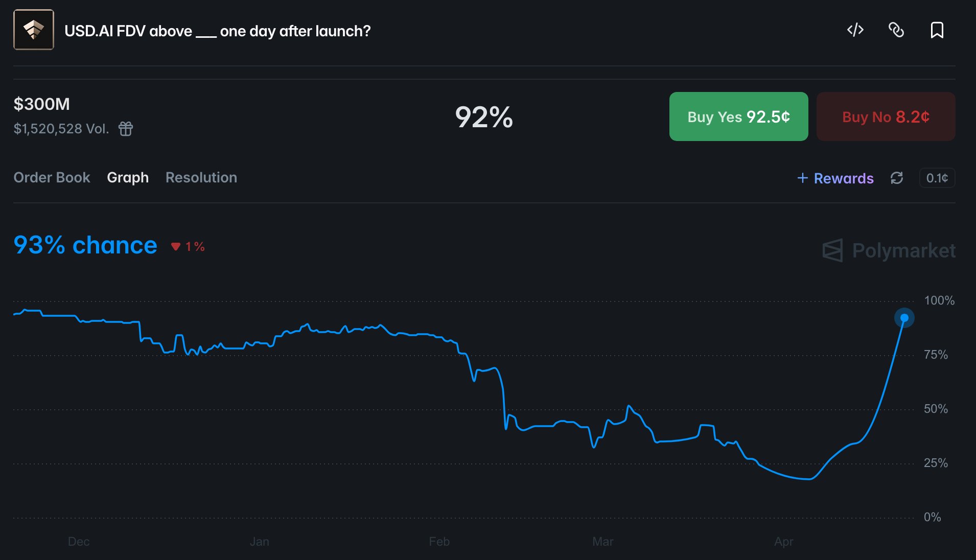Click the Polymarket watermark logo

click(889, 250)
